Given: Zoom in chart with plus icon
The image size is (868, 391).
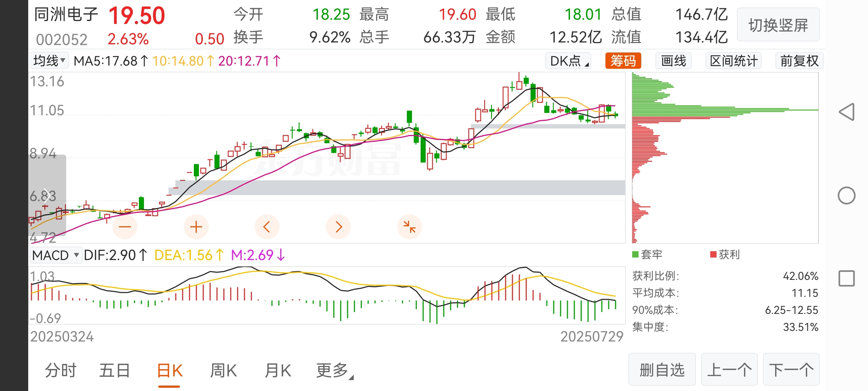Looking at the screenshot, I should (x=196, y=227).
